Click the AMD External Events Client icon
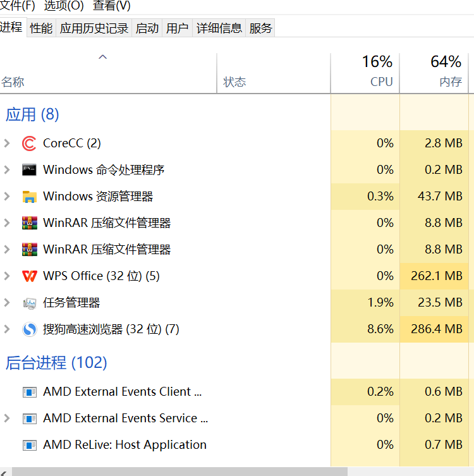 (x=30, y=392)
